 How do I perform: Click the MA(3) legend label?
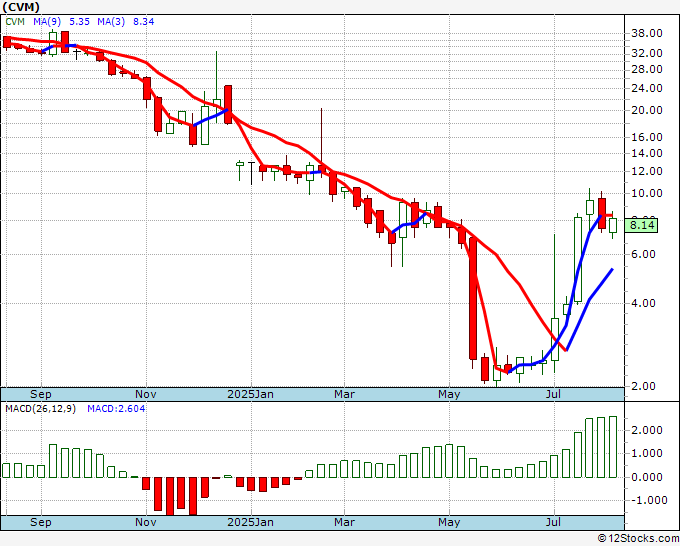111,22
